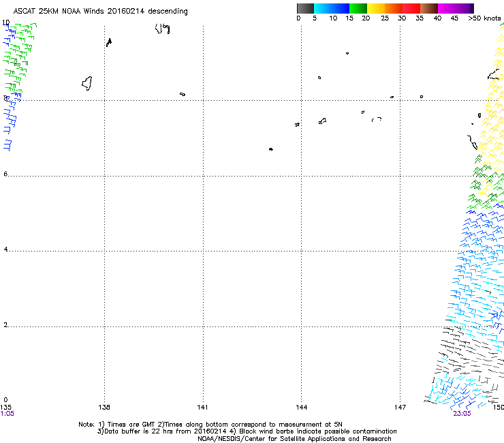The image size is (504, 443).
Task: Click the latitude label '2' on left axis
Action: tap(5, 324)
